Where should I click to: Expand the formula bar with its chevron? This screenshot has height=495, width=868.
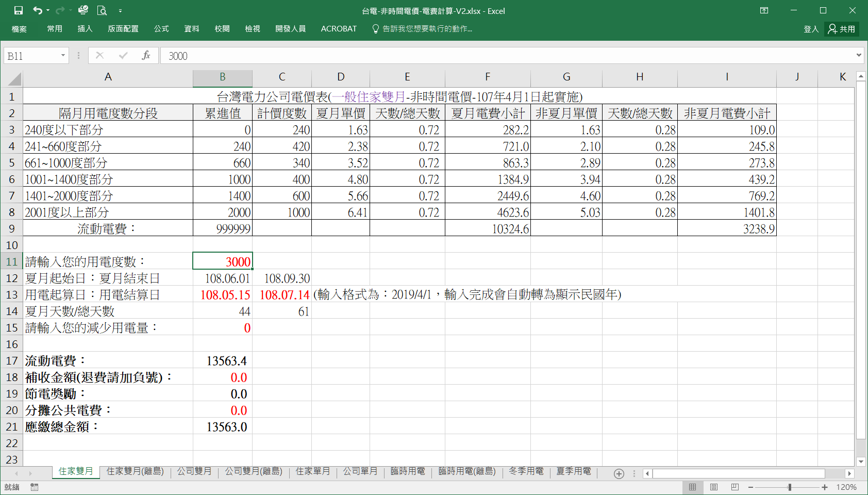(859, 55)
